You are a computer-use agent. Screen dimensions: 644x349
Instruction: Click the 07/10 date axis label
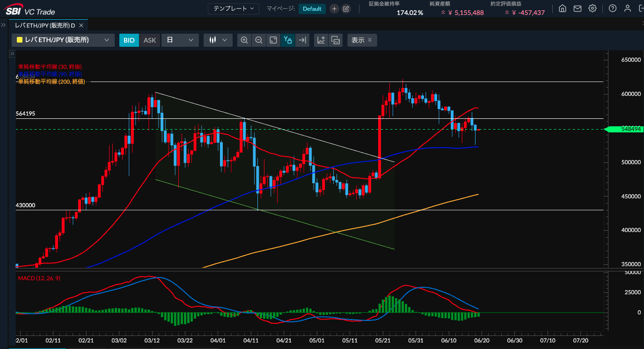tap(548, 341)
